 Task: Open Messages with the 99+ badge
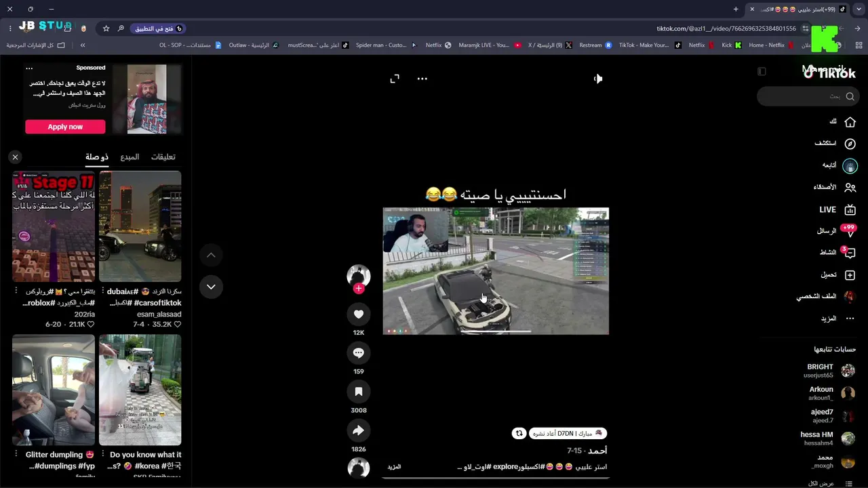tap(837, 231)
